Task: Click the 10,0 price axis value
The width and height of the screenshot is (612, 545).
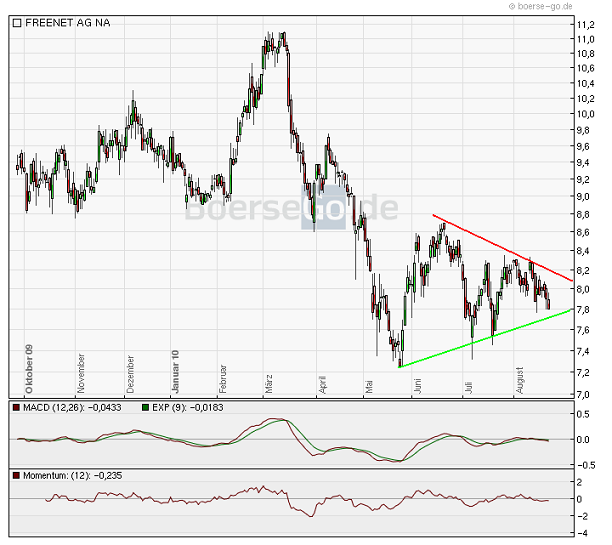Action: [586, 114]
